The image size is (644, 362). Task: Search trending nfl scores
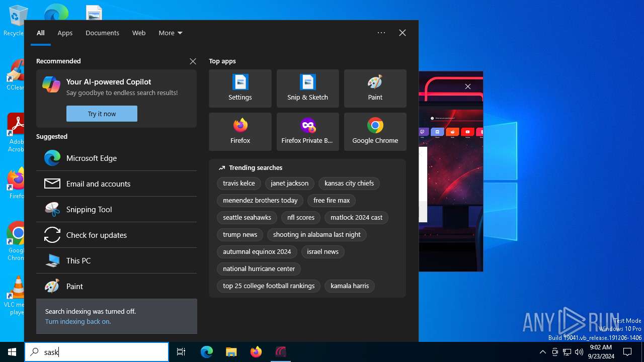tap(301, 218)
